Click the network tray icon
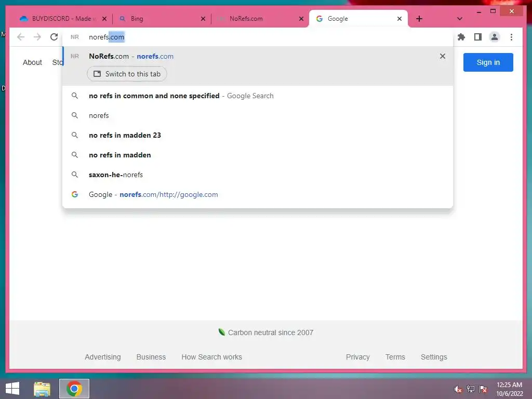Viewport: 532px width, 399px height. coord(471,389)
